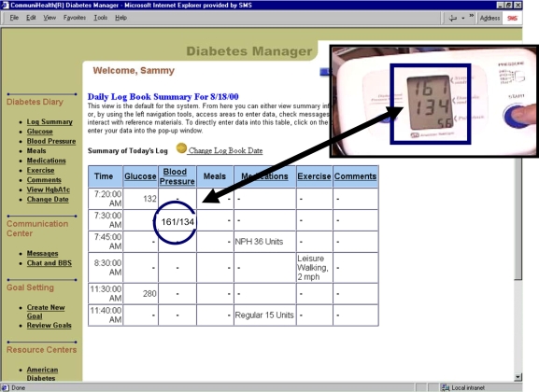Click the Comments column header
Image resolution: width=539 pixels, height=392 pixels.
point(355,176)
